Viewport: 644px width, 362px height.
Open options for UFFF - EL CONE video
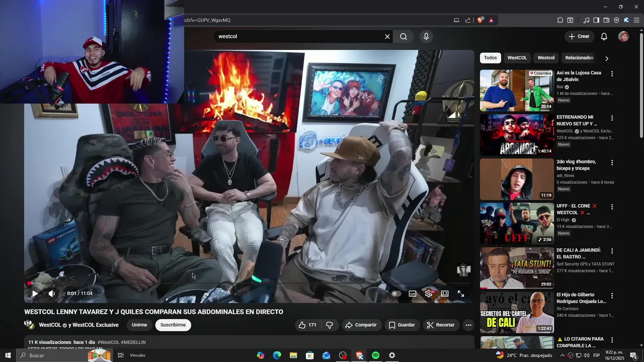(x=612, y=207)
